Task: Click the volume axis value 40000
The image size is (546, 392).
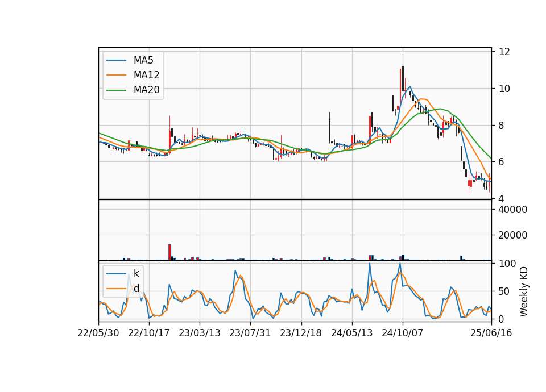Action: [x=513, y=210]
